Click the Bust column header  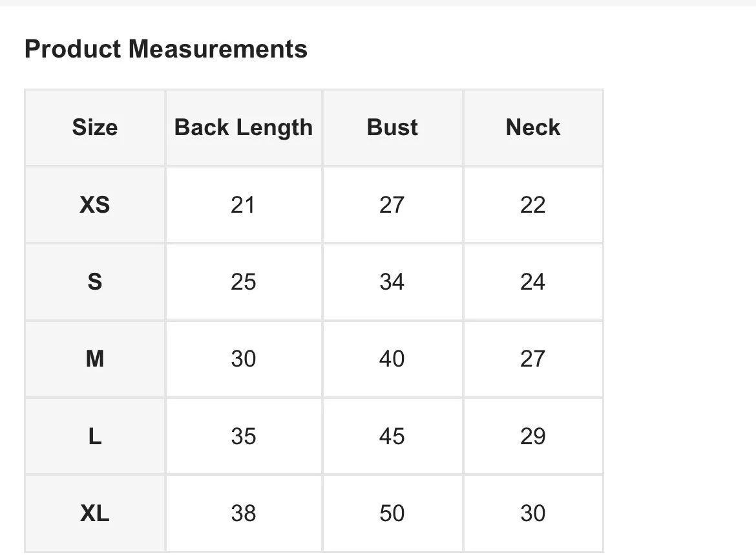click(392, 127)
